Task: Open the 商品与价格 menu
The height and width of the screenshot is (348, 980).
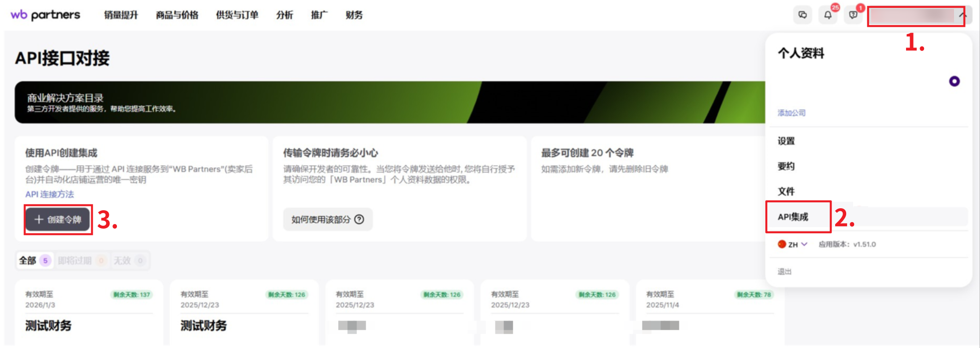Action: click(x=177, y=15)
